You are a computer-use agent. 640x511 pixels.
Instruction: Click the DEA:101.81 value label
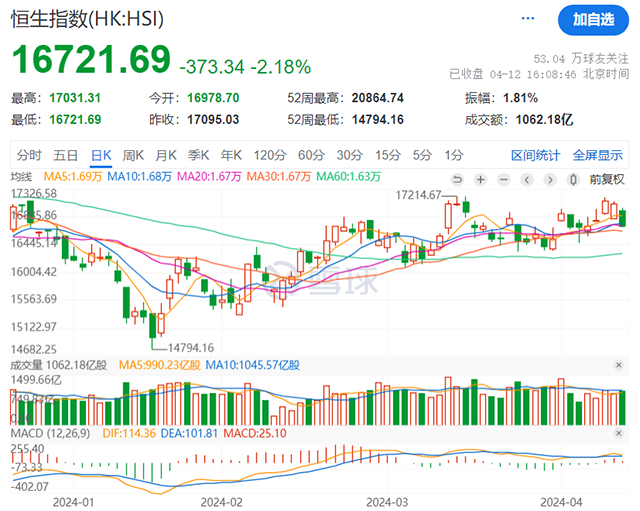click(189, 433)
